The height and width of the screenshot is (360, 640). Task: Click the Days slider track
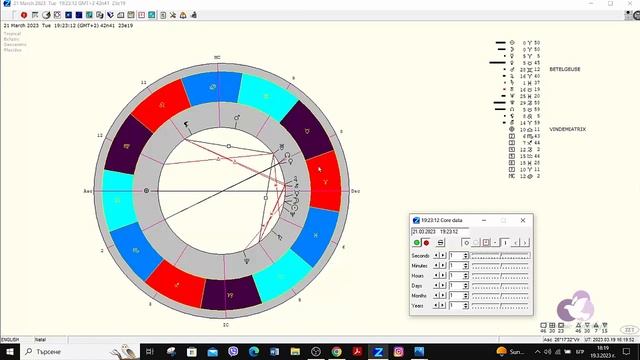pos(500,285)
